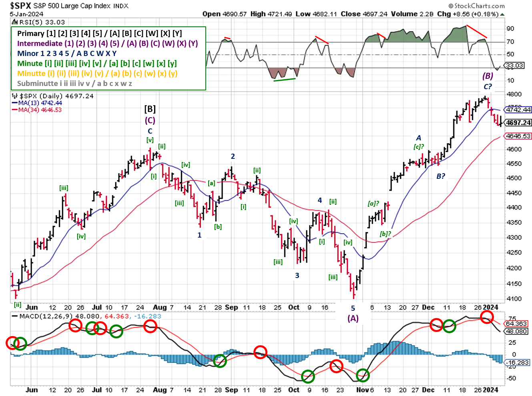The image size is (532, 396).
Task: Click the -16.283 tag on the MACD right axis
Action: coord(517,362)
